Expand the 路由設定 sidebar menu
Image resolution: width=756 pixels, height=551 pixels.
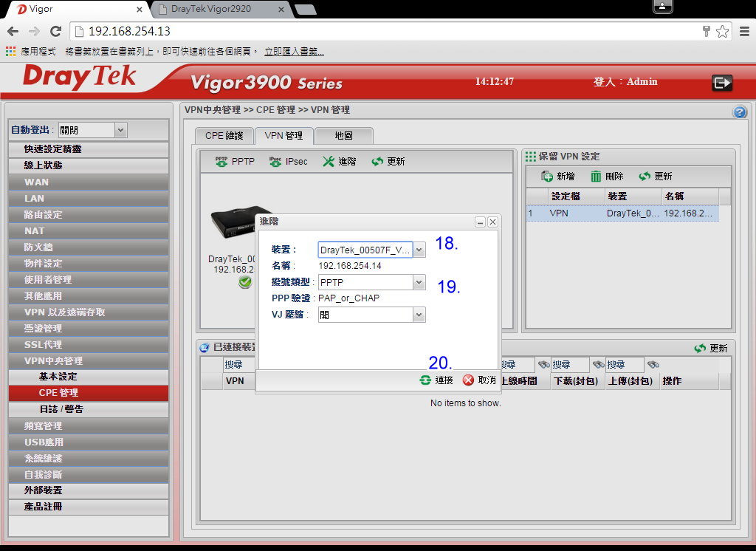(89, 215)
